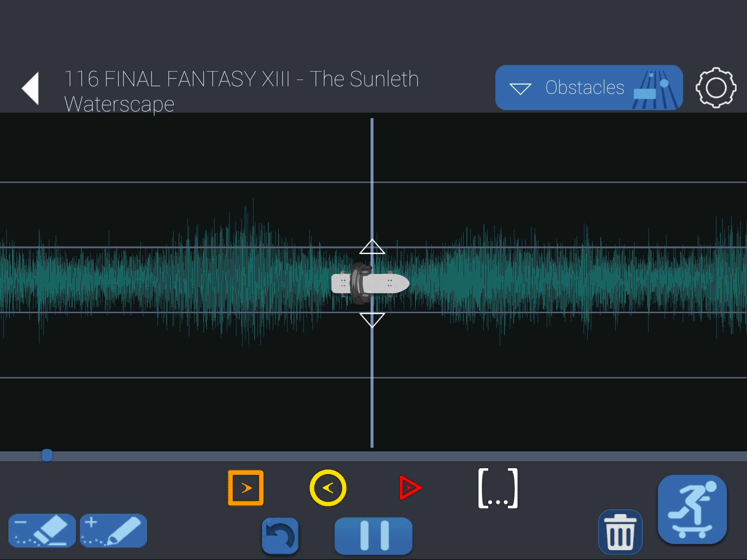Activate the eraser remove tool

point(42,530)
